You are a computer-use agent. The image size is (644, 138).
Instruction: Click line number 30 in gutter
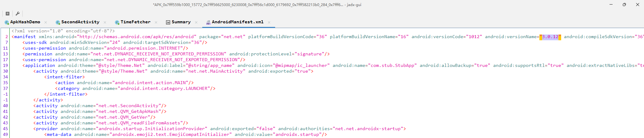[x=5, y=71]
